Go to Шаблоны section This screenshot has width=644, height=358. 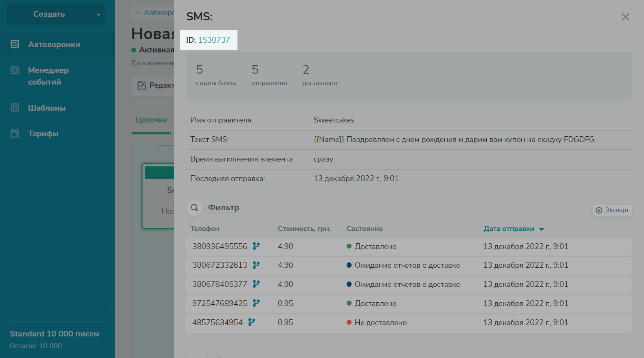point(46,108)
